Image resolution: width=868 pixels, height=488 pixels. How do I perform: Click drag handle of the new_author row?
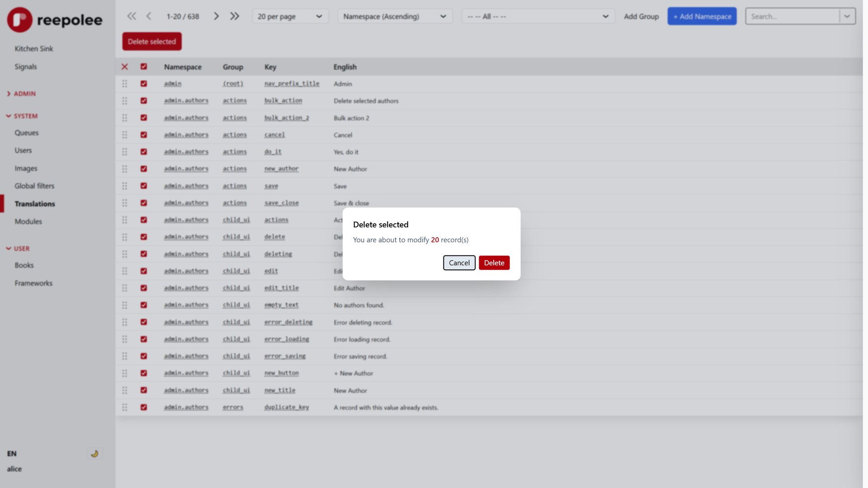pyautogui.click(x=125, y=169)
